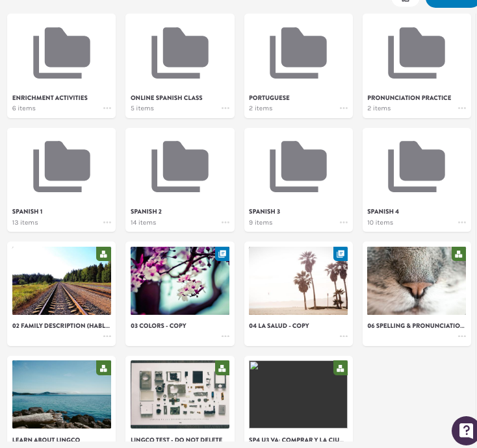
Task: Click the Lingco Test flat-lay thumbnail
Action: coord(180,395)
